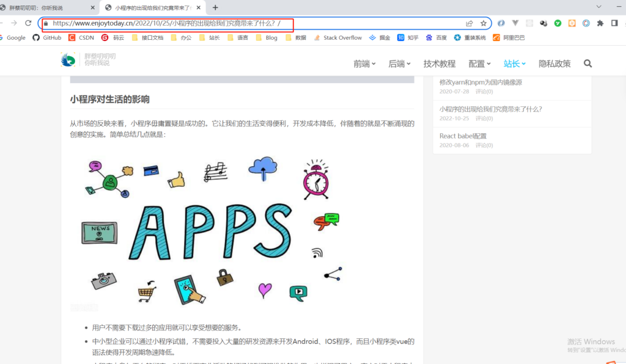The image size is (626, 364).
Task: Open the GitHub bookmark
Action: click(47, 38)
